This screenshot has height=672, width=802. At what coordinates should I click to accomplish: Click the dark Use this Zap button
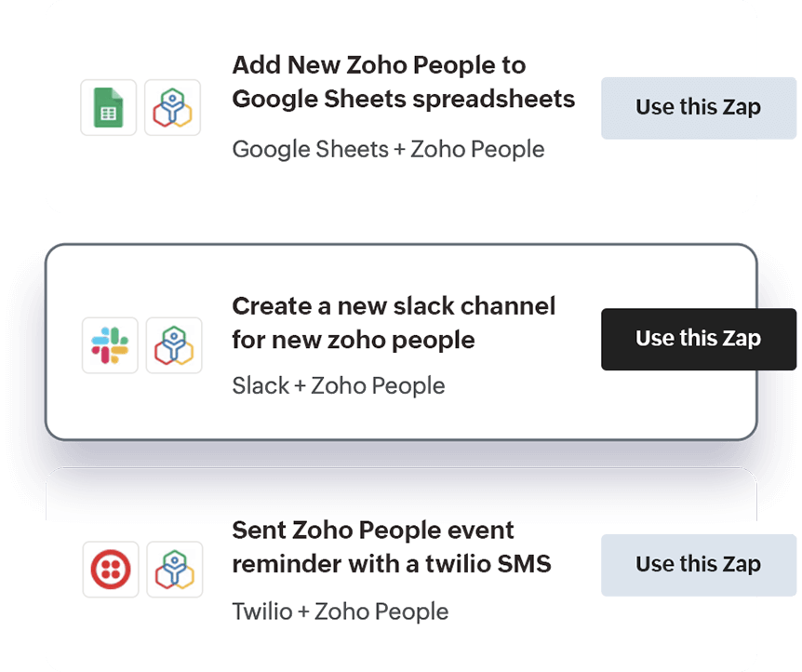[x=699, y=340]
